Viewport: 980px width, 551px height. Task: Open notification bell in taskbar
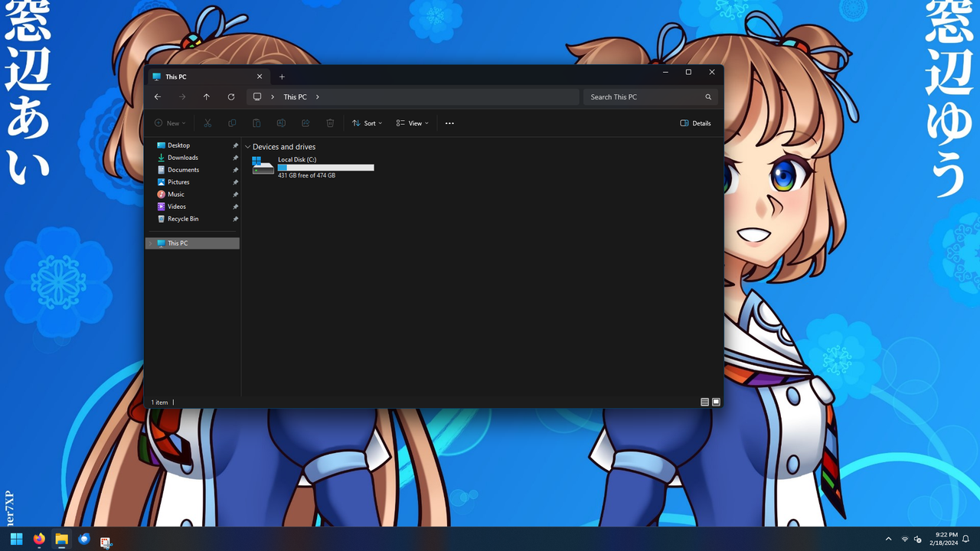tap(966, 540)
